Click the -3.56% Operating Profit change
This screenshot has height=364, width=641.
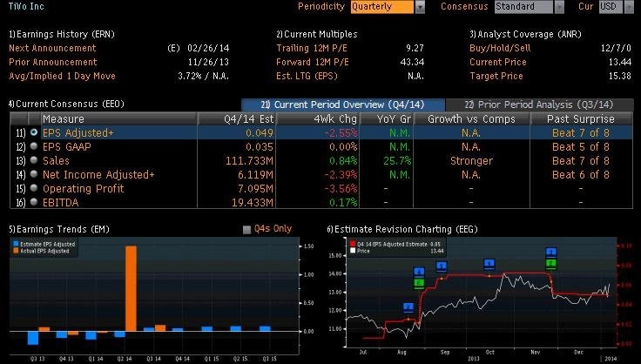coord(341,188)
